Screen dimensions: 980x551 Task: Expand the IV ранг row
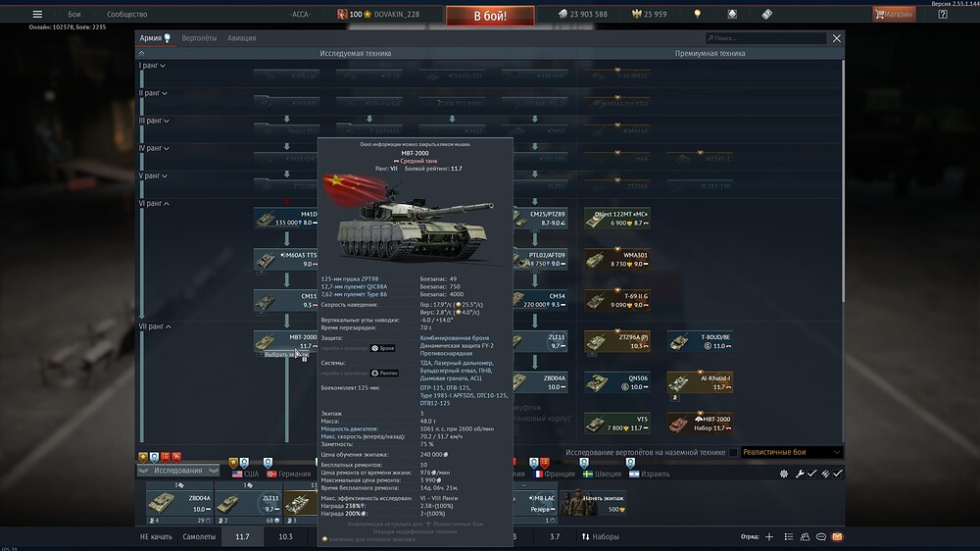(x=154, y=148)
